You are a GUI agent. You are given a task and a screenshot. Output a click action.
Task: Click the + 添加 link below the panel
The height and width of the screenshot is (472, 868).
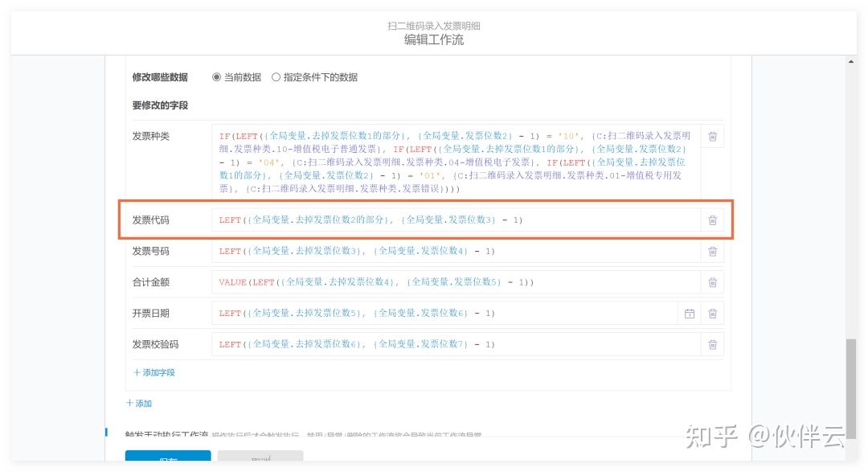(139, 404)
